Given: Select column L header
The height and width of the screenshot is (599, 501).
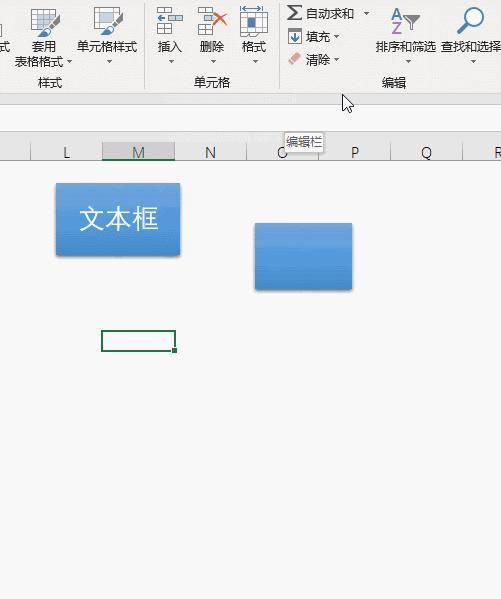Looking at the screenshot, I should tap(66, 152).
